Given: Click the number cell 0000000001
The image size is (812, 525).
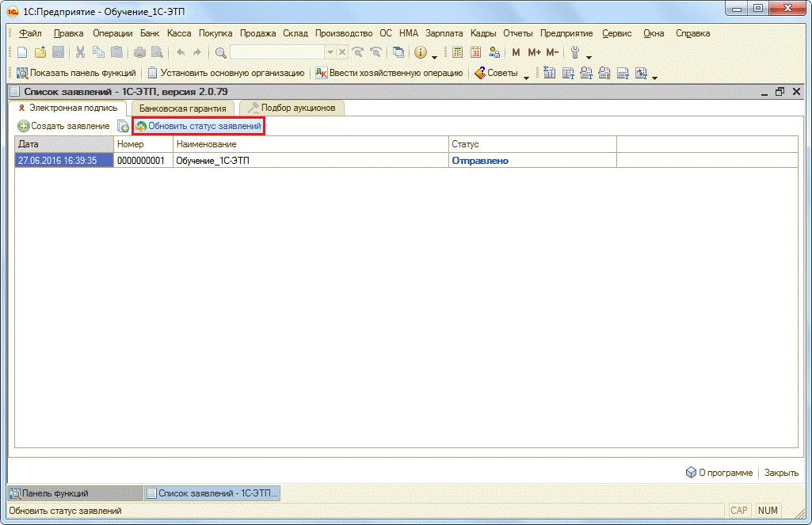Looking at the screenshot, I should click(143, 161).
